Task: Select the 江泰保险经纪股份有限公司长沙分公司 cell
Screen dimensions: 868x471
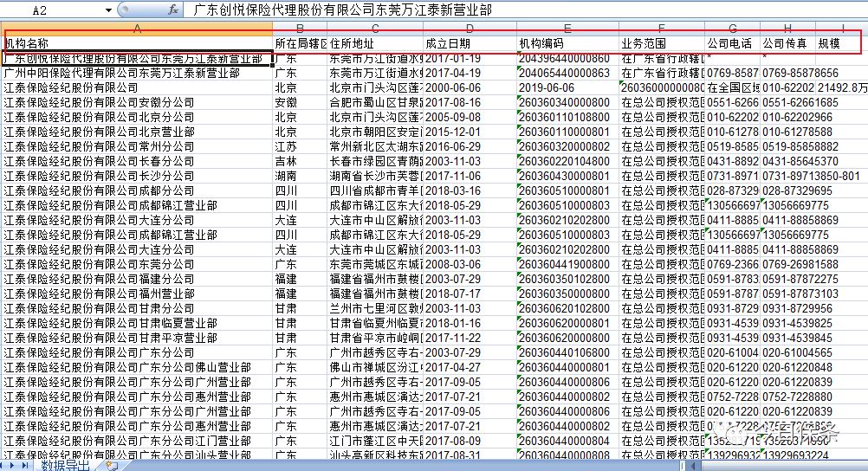Action: [x=137, y=176]
